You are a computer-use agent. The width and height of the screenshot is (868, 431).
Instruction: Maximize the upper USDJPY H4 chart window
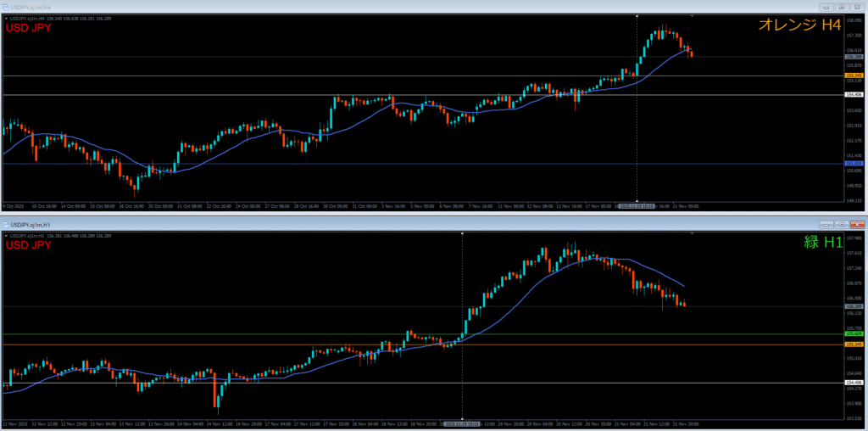click(x=841, y=7)
